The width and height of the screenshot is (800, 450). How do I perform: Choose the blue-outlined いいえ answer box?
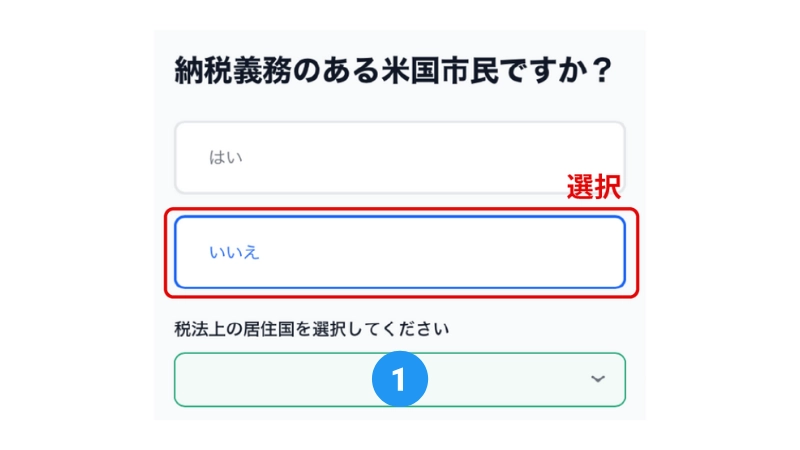click(x=399, y=253)
